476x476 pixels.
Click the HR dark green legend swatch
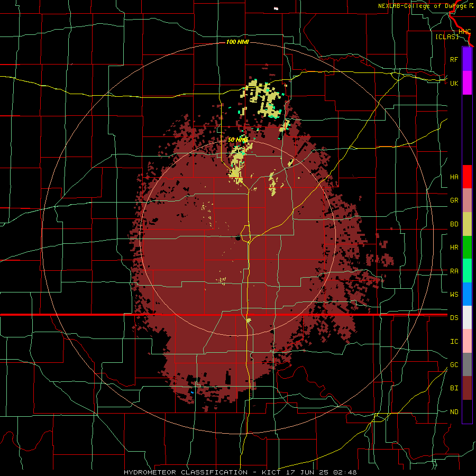click(x=467, y=248)
